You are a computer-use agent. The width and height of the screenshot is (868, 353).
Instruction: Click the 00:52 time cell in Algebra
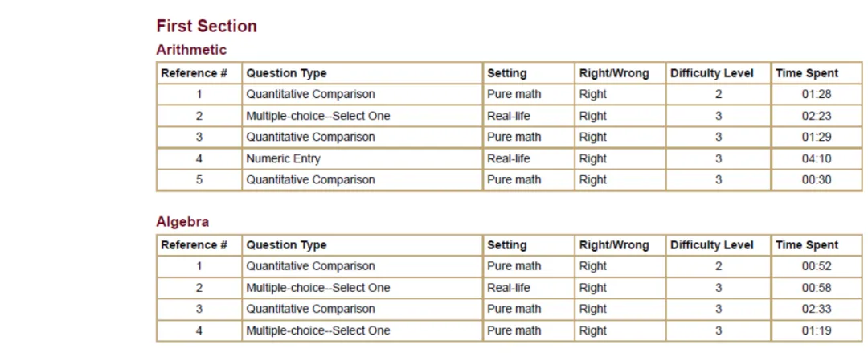816,266
